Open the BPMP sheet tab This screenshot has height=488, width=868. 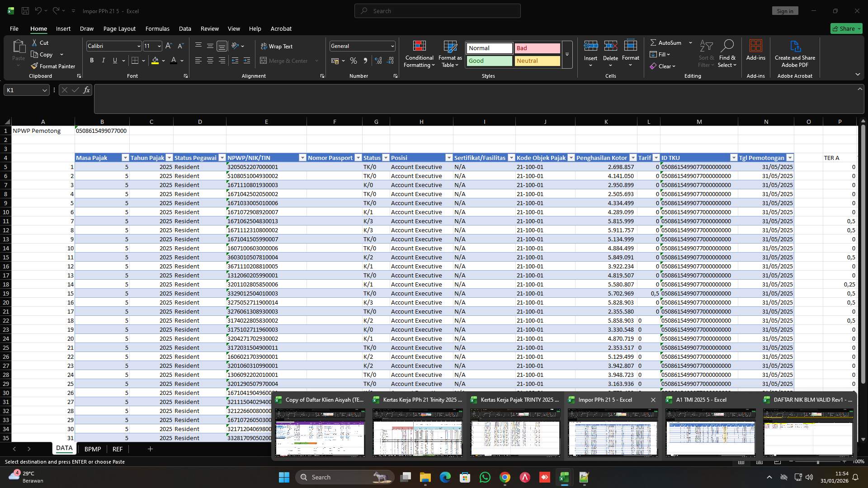tap(92, 449)
